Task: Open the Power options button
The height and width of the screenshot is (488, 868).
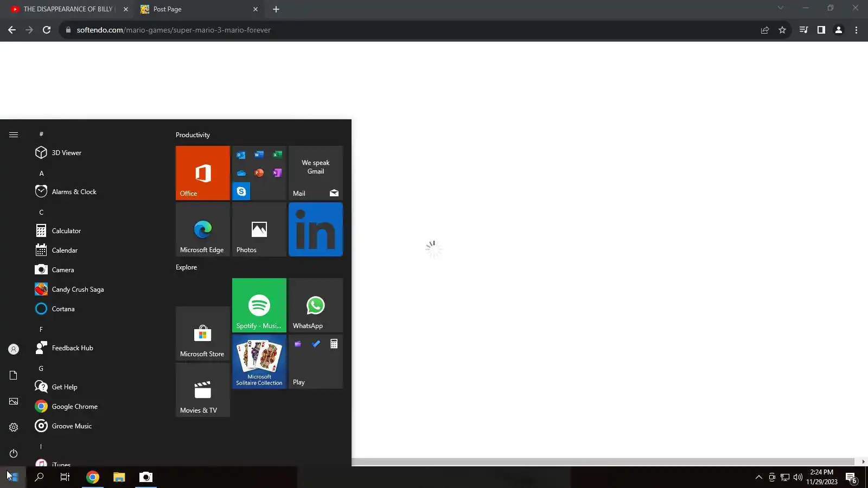Action: pos(14,453)
